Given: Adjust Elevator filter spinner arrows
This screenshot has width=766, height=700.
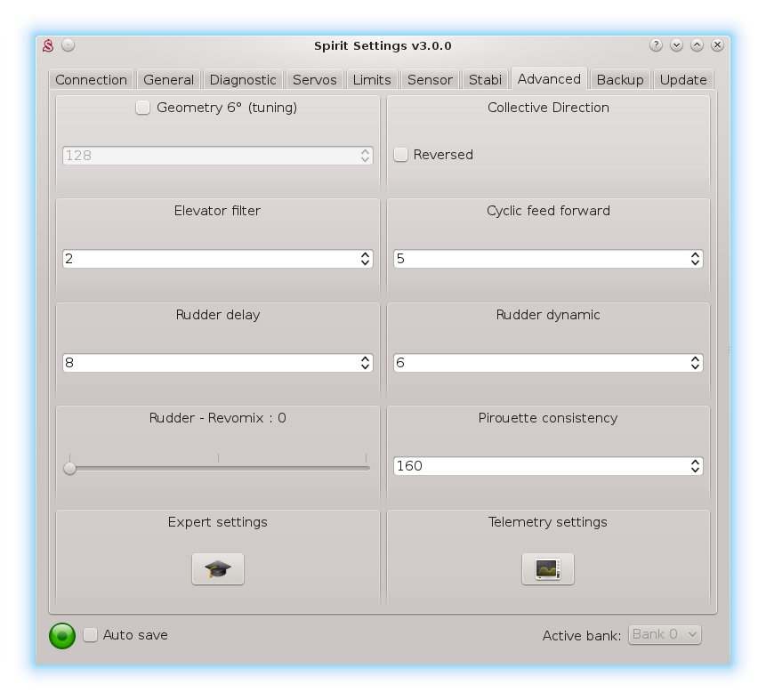Looking at the screenshot, I should (x=365, y=259).
